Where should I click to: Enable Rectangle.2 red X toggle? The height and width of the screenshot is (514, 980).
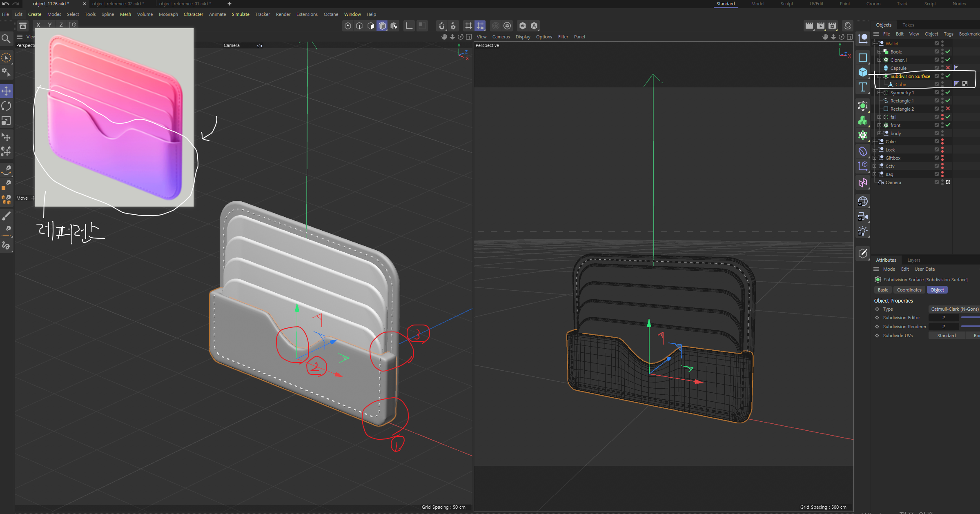click(x=948, y=109)
